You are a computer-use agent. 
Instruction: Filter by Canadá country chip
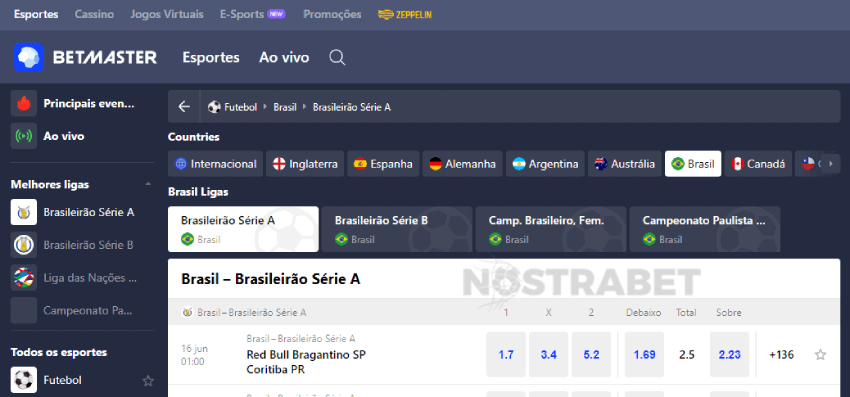[758, 164]
